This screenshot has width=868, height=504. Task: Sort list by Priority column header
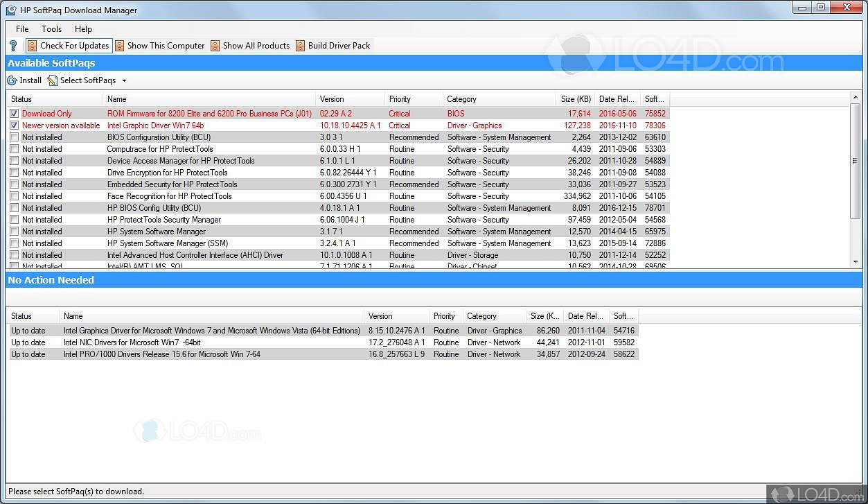(400, 99)
